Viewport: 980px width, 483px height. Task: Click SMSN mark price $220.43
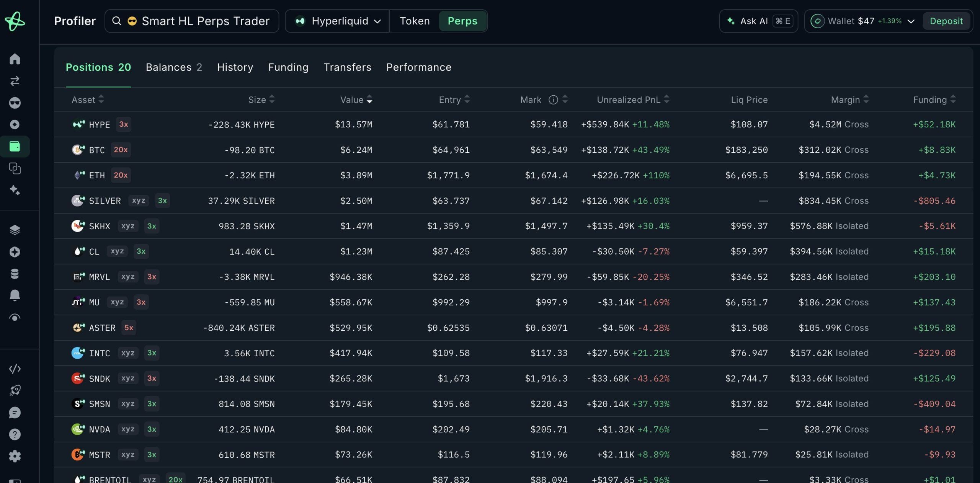(x=549, y=404)
